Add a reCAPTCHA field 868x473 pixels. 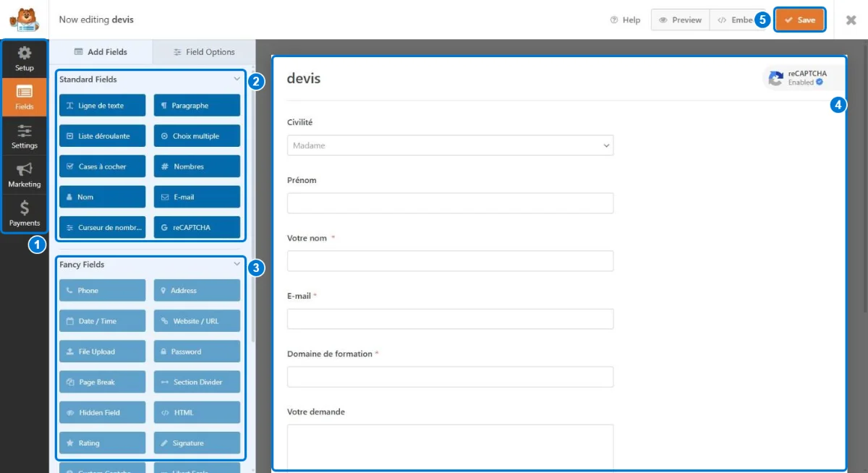(197, 227)
